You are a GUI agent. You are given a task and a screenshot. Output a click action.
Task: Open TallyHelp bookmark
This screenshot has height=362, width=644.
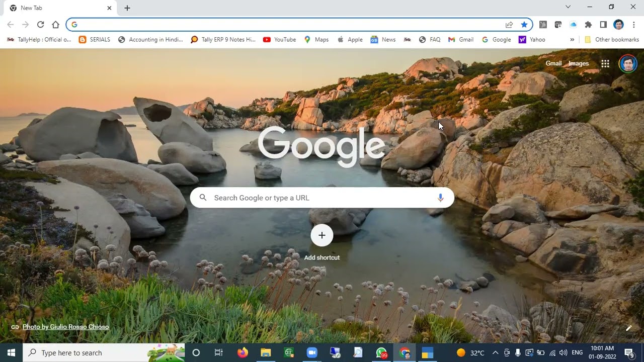[39, 40]
